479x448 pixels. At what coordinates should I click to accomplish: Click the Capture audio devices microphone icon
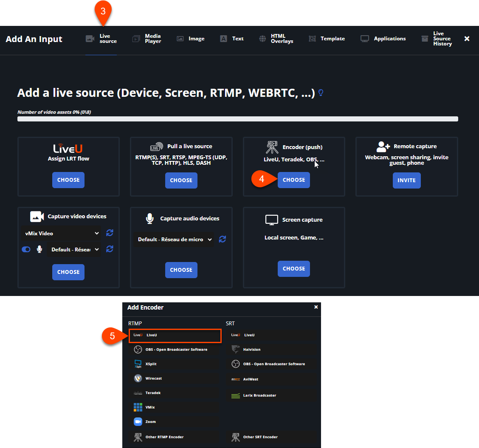[149, 219]
